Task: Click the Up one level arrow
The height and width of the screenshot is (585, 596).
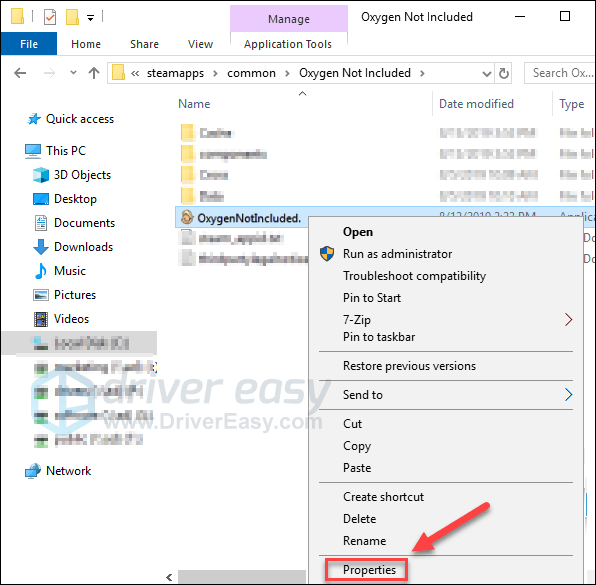Action: [94, 73]
